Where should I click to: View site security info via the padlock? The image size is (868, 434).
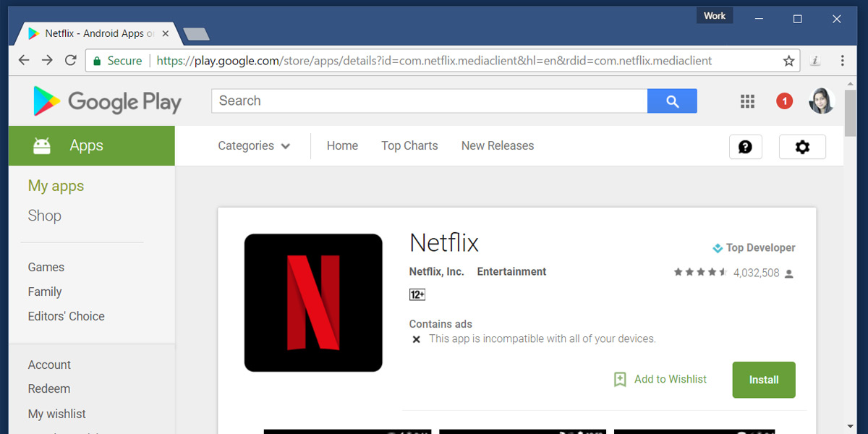click(97, 61)
